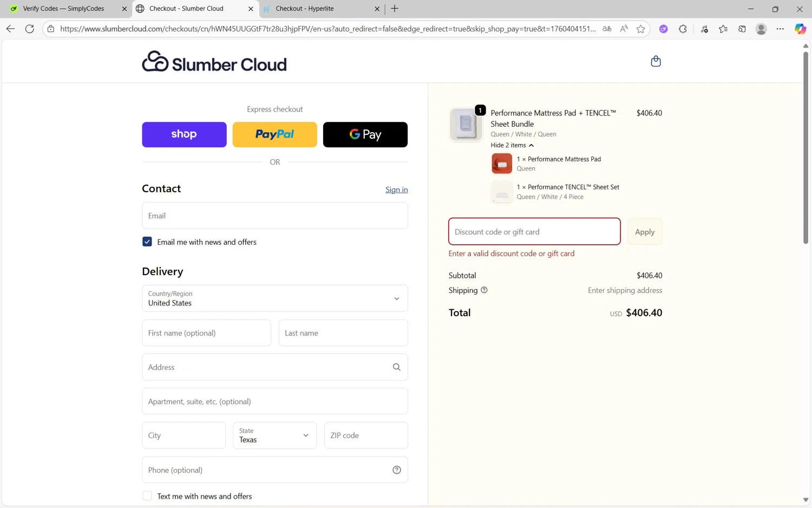Add page to favorites star icon
The image size is (812, 508).
click(641, 29)
